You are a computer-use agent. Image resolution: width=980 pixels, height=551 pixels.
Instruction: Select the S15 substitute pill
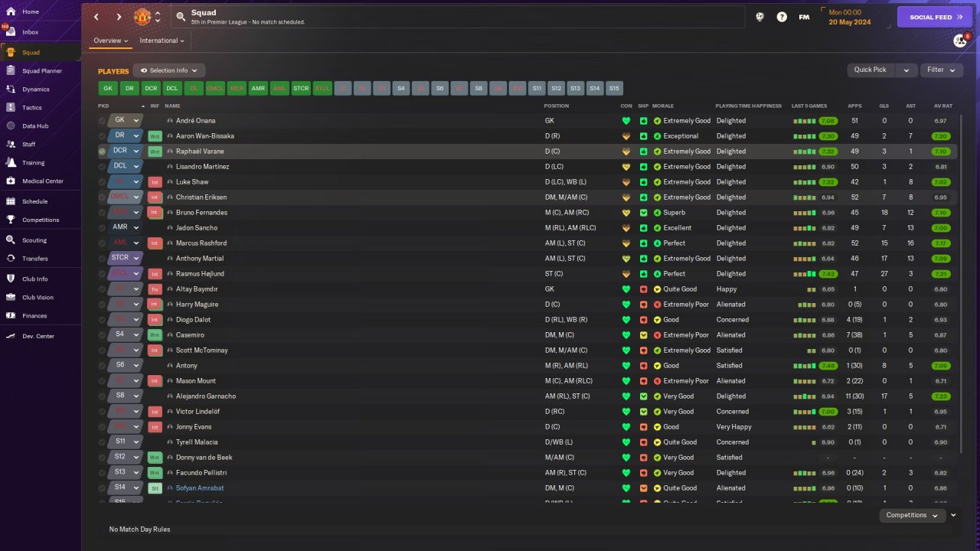pyautogui.click(x=614, y=88)
